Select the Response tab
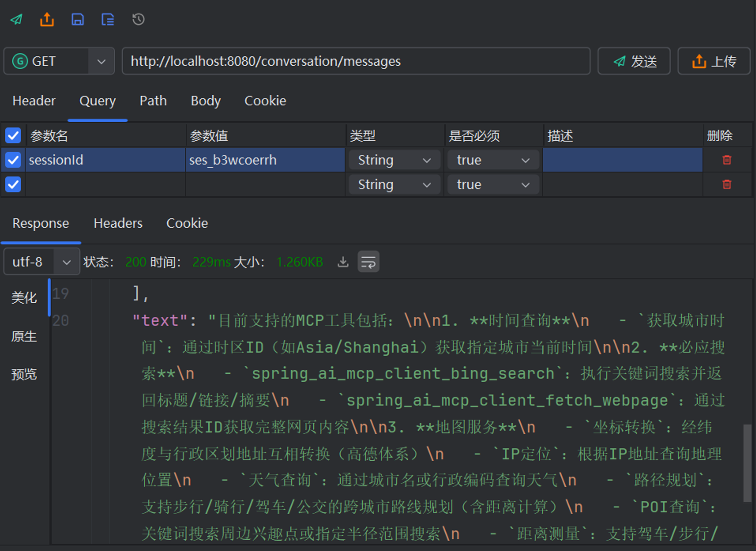The height and width of the screenshot is (551, 756). [x=41, y=223]
